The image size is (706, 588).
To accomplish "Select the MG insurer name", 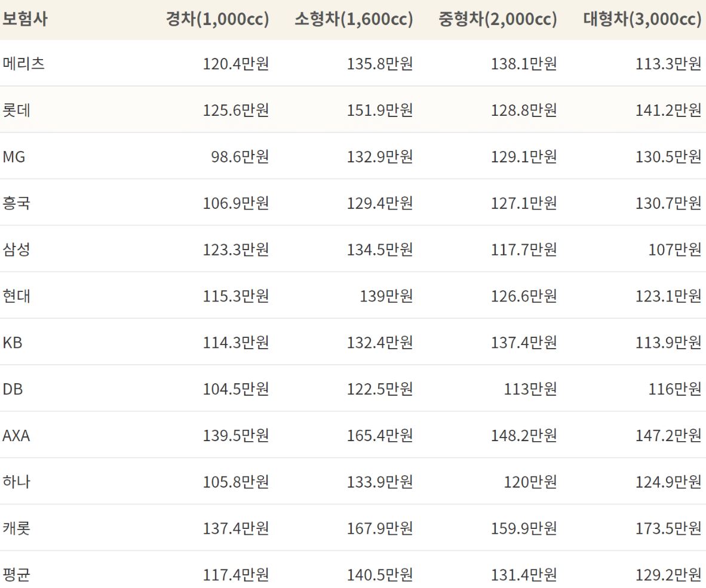I will [x=14, y=156].
